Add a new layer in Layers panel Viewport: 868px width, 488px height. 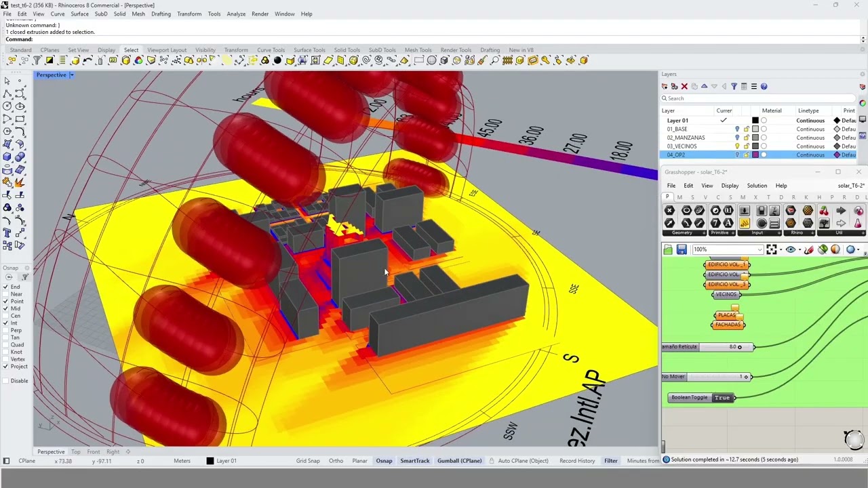click(665, 86)
